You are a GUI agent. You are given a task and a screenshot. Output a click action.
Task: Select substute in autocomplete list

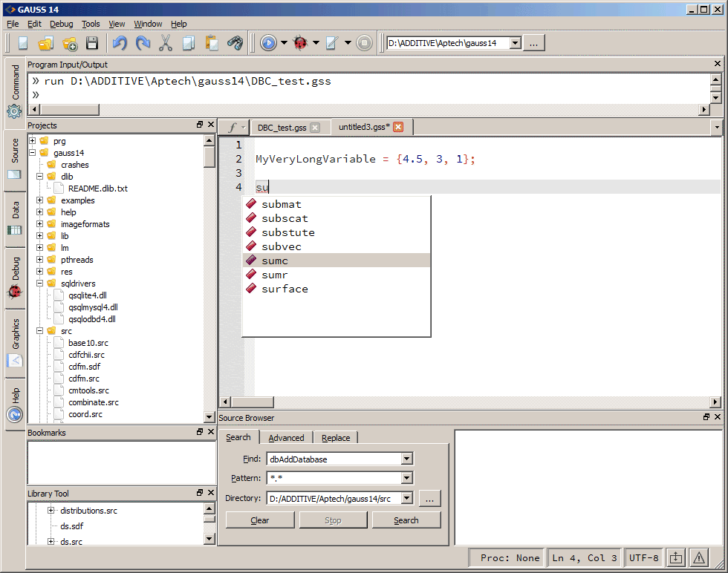tap(337, 232)
